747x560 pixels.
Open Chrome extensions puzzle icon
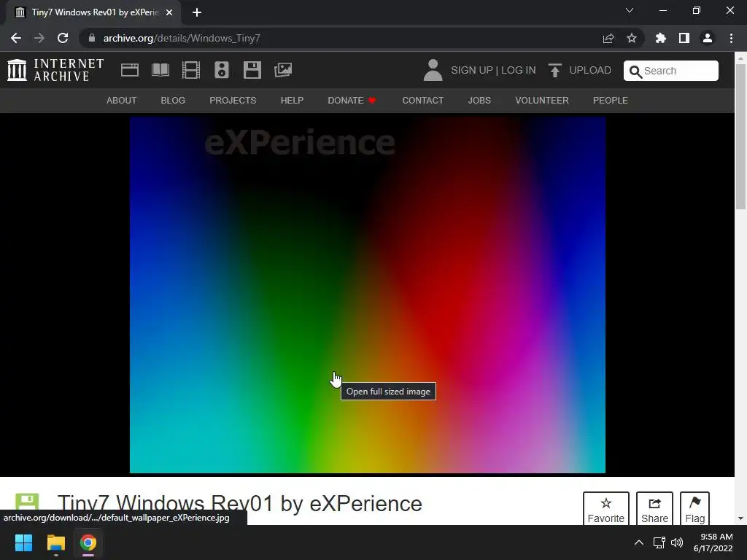pyautogui.click(x=660, y=38)
